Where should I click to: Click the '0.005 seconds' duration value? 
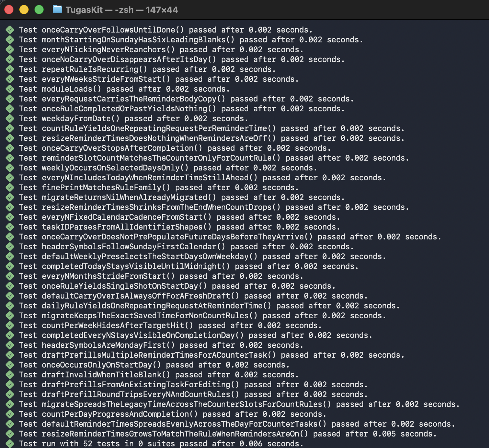click(x=405, y=434)
